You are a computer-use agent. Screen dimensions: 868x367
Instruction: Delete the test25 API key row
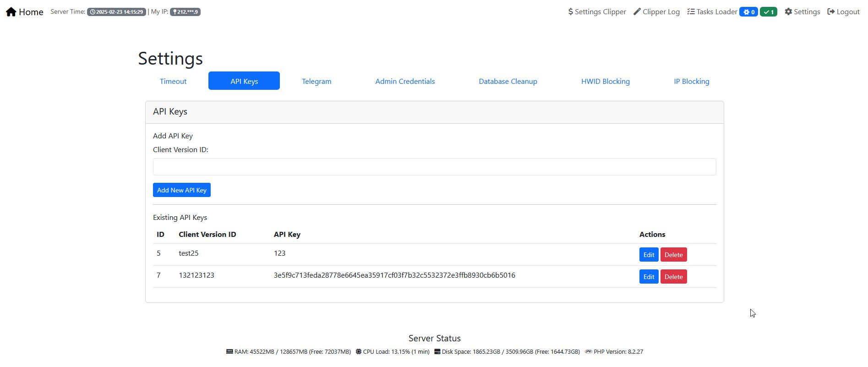pyautogui.click(x=674, y=255)
